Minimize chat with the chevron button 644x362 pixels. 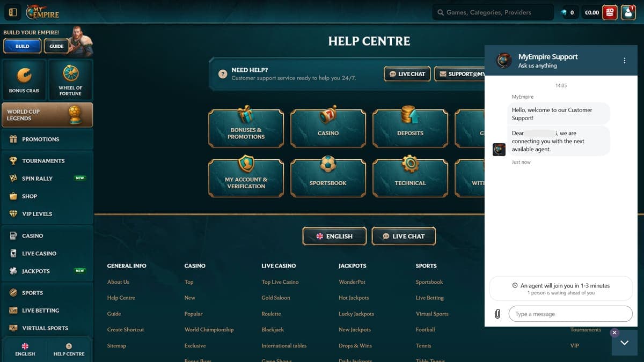[624, 342]
